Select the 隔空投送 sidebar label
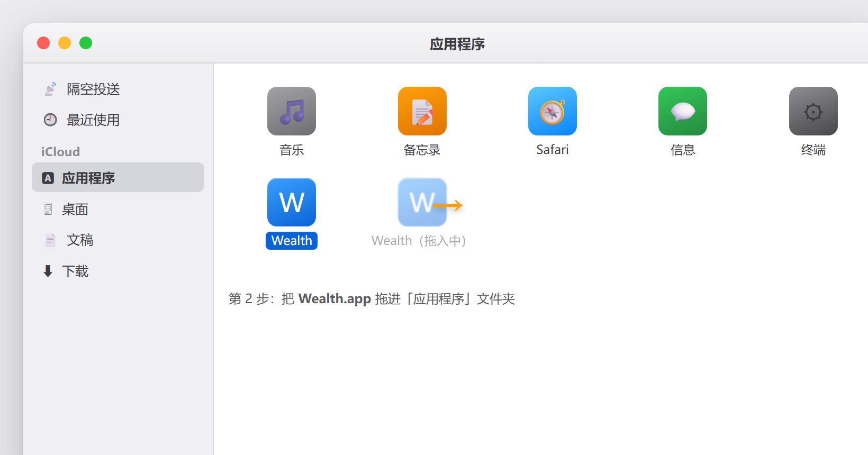 [x=93, y=89]
